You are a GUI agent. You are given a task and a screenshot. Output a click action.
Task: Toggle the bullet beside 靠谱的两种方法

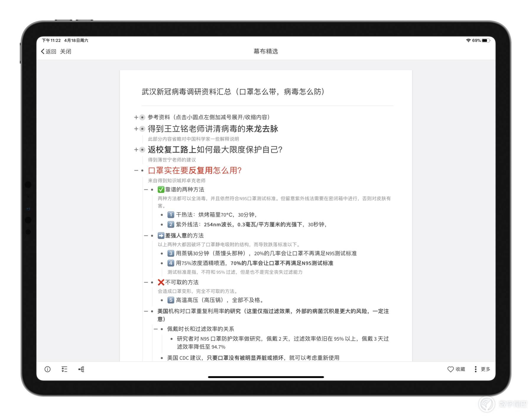tap(153, 189)
